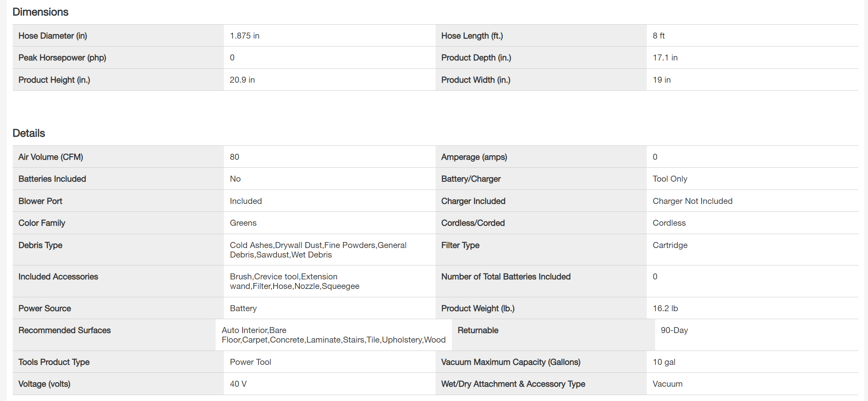Click the Color Family value Greens
868x401 pixels.
click(243, 223)
